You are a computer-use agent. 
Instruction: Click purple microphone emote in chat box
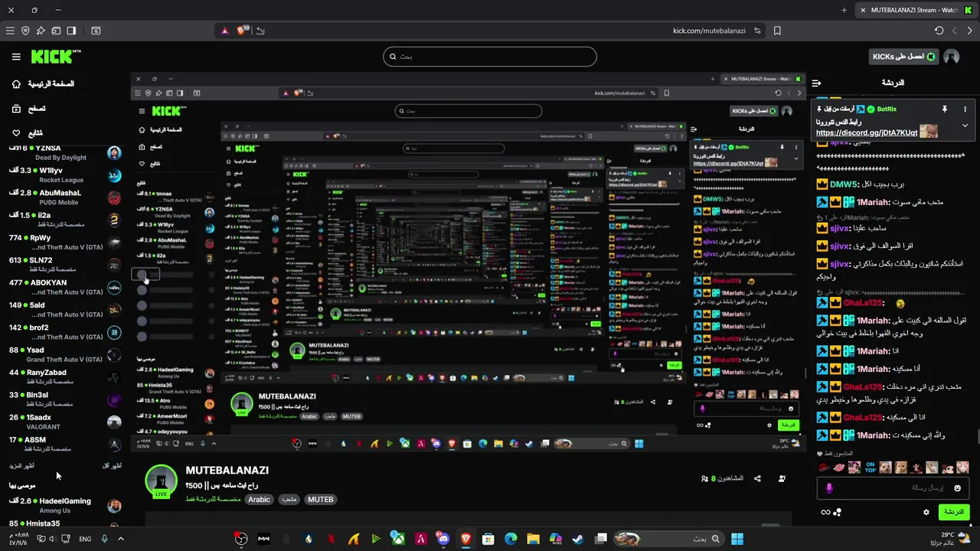coord(829,487)
